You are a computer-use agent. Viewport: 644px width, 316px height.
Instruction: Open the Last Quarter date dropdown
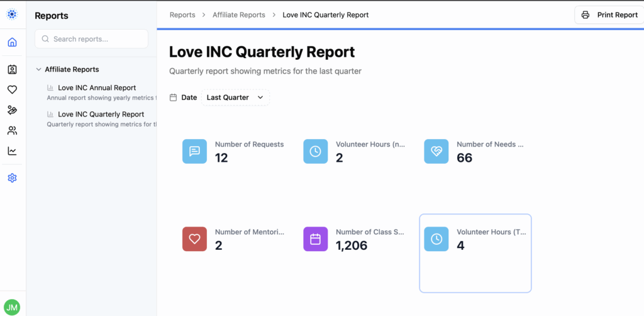click(x=235, y=98)
